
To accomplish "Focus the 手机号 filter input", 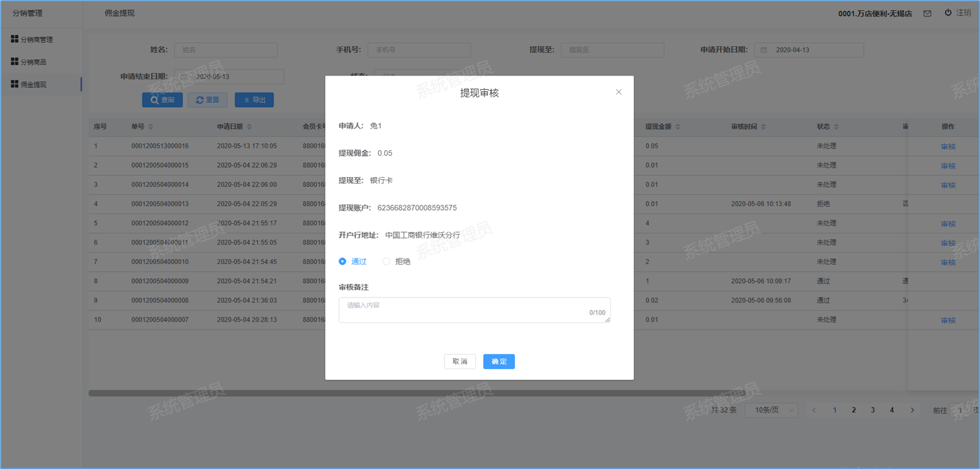I will 419,50.
